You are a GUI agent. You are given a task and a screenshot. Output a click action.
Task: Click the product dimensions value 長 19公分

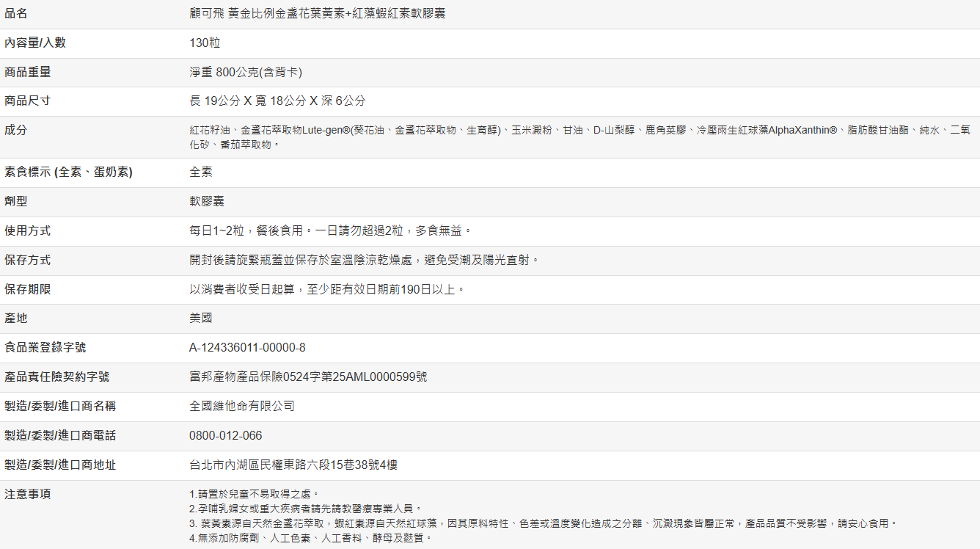click(277, 101)
